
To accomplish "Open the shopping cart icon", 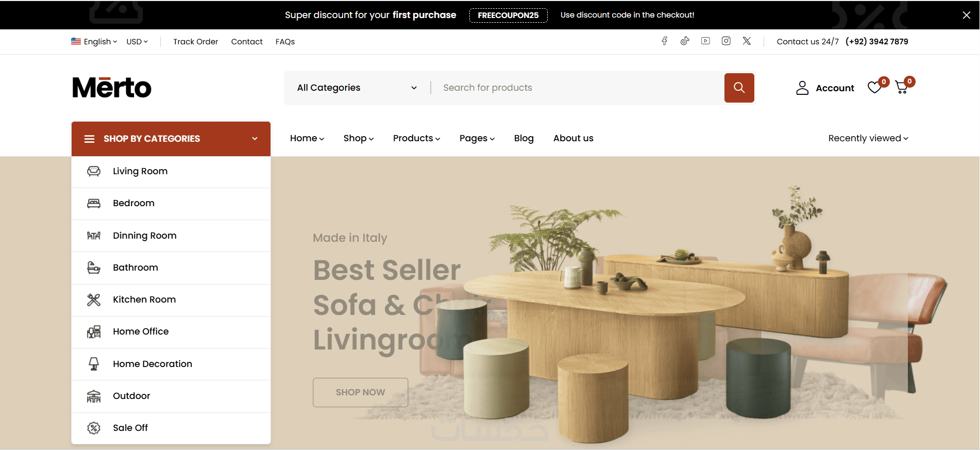I will (902, 88).
